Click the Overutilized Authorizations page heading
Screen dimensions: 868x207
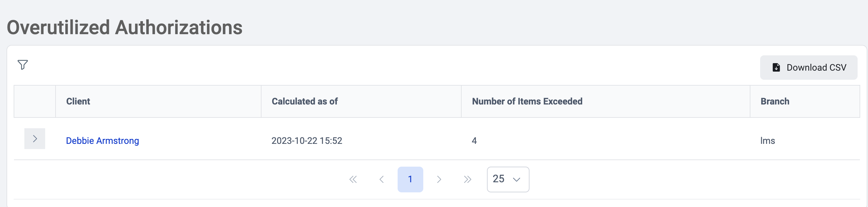[x=125, y=27]
